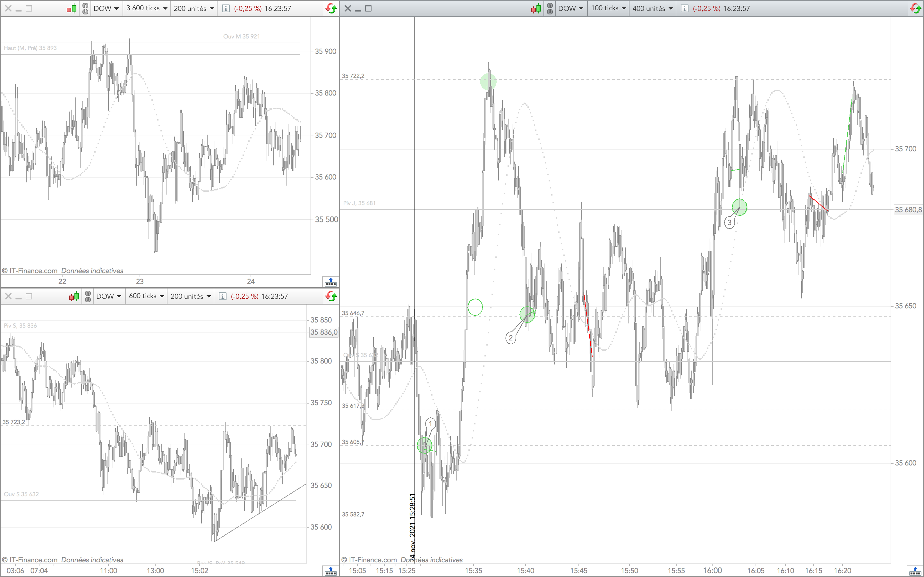The image size is (924, 577).
Task: Open DOW instrument dropdown in 600 ticks chart
Action: click(x=108, y=296)
